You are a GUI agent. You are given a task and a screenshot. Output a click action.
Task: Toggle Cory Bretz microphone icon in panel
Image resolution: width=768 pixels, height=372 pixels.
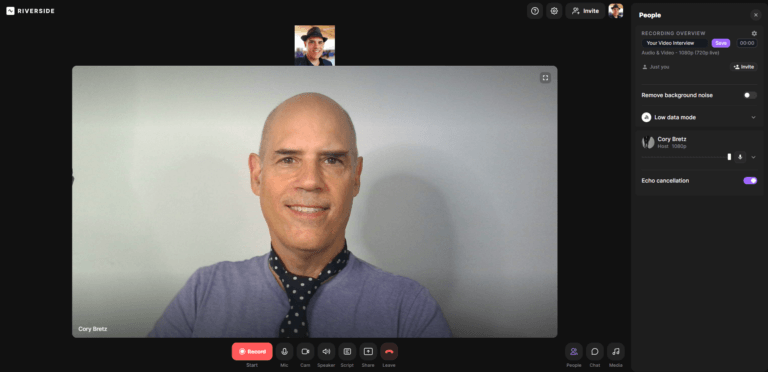(740, 157)
